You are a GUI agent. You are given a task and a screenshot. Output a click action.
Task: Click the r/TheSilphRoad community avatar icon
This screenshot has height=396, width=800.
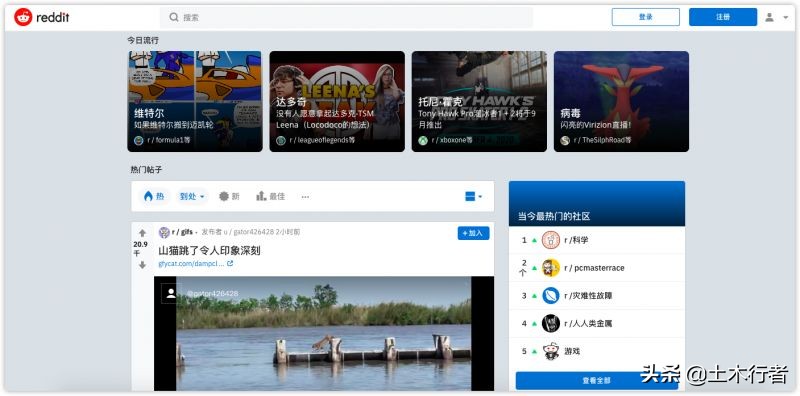(565, 140)
